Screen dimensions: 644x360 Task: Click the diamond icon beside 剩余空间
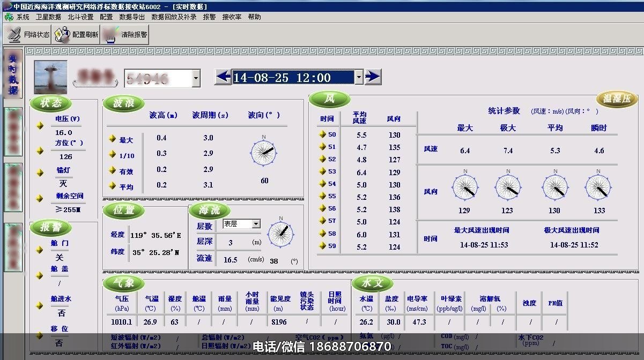pos(40,198)
